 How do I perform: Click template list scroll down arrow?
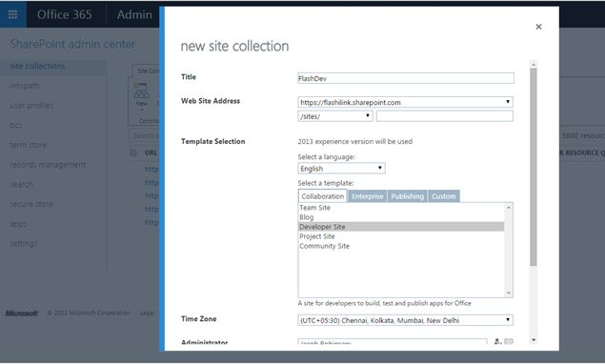(509, 293)
